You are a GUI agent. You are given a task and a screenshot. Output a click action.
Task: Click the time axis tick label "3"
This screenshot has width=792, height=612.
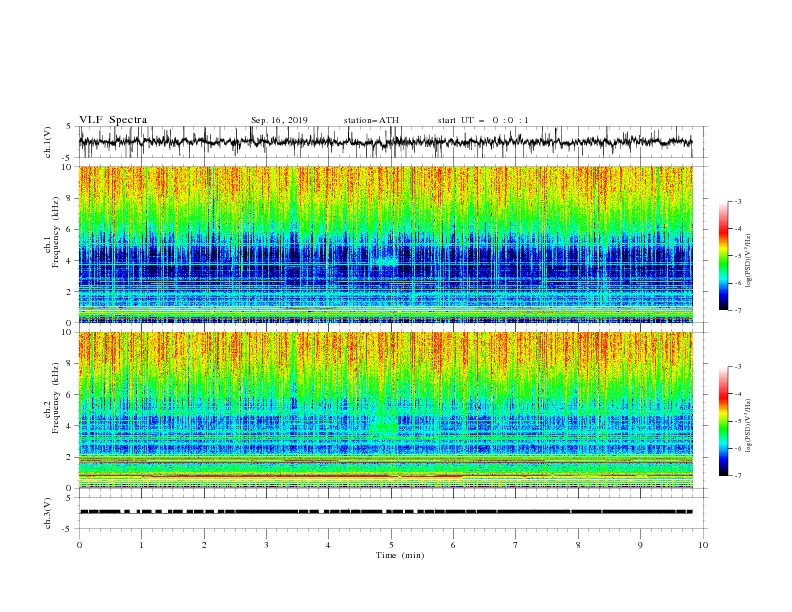[x=266, y=545]
